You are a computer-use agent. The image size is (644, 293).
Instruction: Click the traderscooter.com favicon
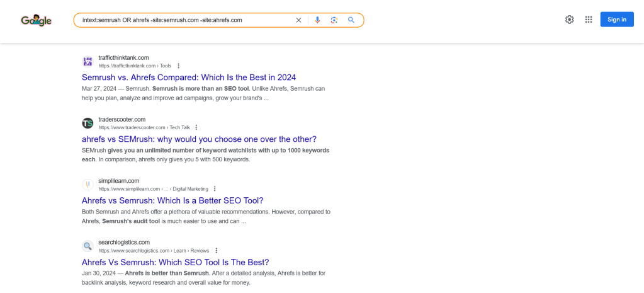pyautogui.click(x=88, y=124)
